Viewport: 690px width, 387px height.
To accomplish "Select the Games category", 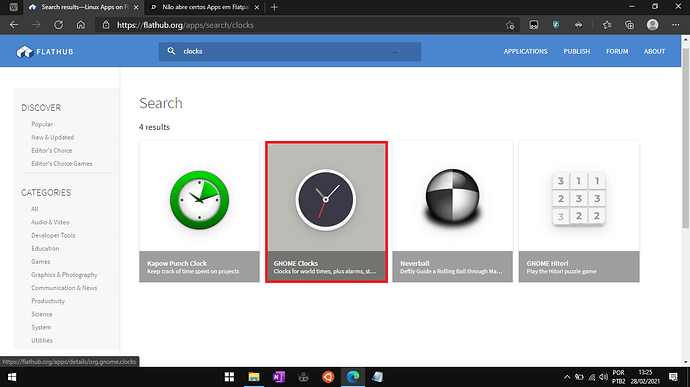I will pyautogui.click(x=40, y=262).
